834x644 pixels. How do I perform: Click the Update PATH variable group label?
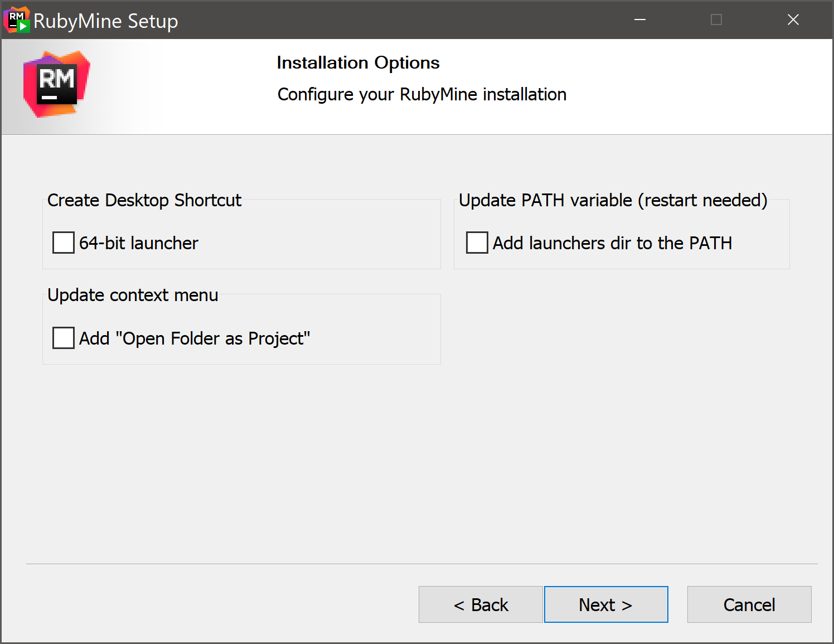[613, 200]
